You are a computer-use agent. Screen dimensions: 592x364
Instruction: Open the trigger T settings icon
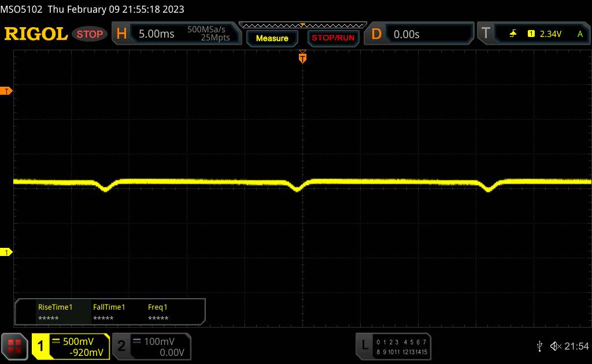point(486,34)
